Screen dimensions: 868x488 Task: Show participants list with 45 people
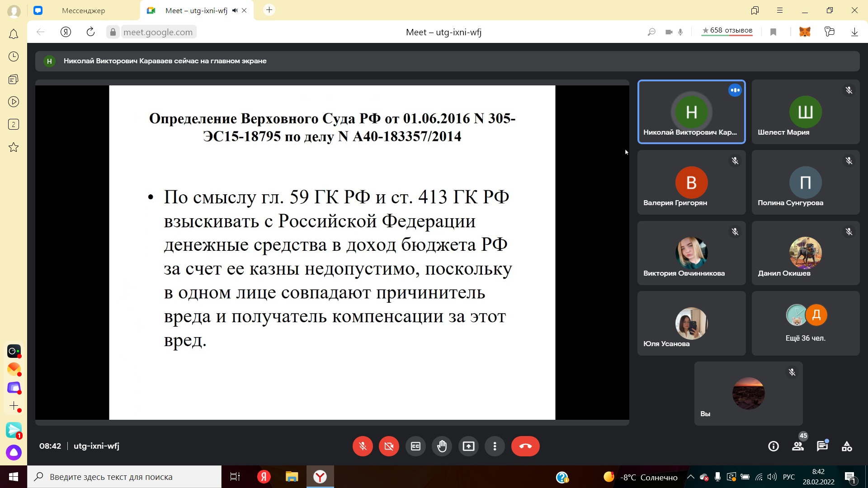click(798, 446)
